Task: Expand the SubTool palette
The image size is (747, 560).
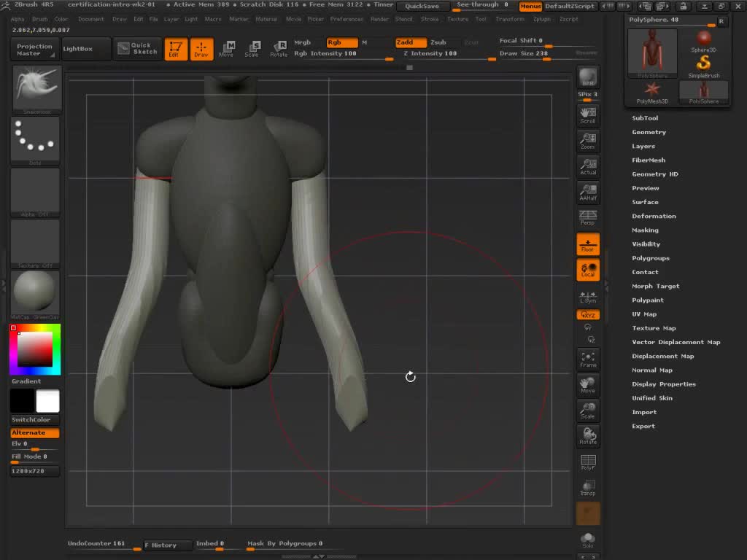Action: click(x=645, y=118)
